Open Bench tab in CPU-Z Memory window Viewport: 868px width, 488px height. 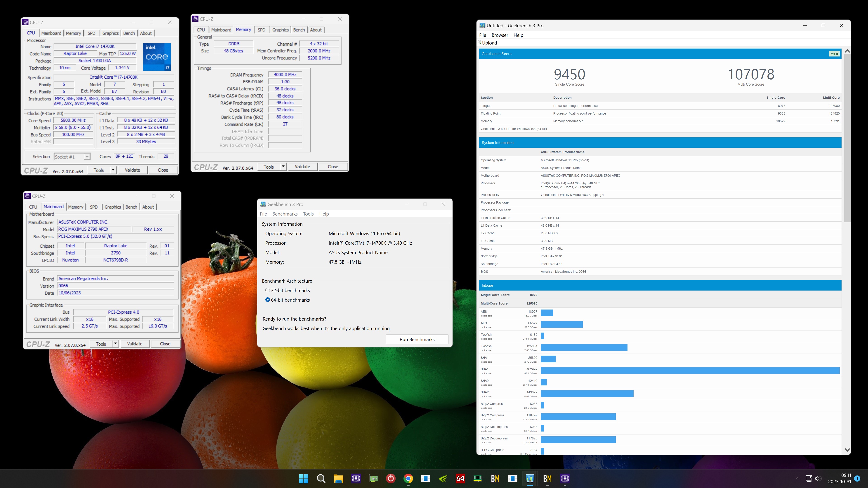coord(299,30)
